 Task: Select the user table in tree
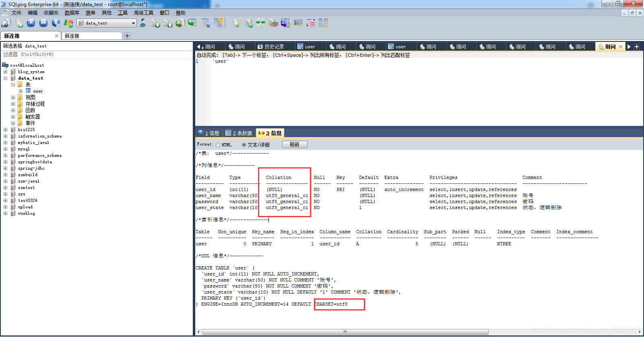coord(38,91)
